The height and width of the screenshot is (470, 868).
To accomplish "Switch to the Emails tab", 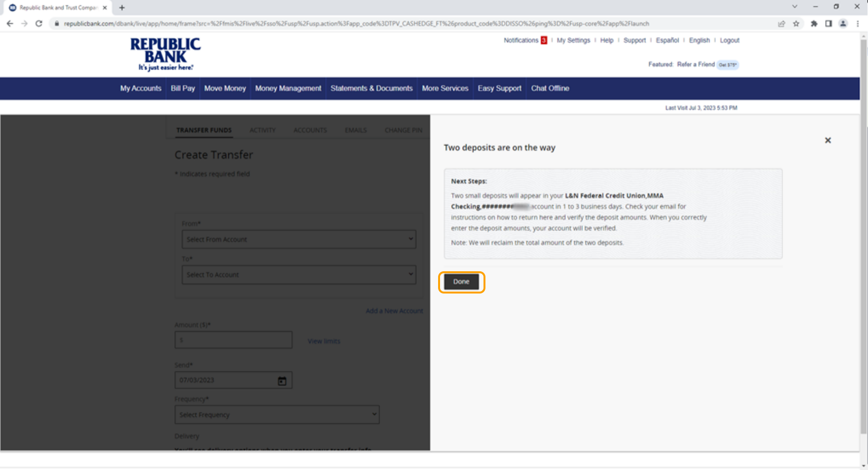I will click(x=356, y=130).
